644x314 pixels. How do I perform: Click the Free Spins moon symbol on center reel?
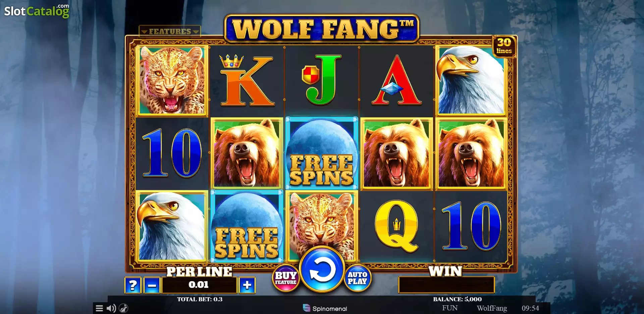[x=322, y=153]
